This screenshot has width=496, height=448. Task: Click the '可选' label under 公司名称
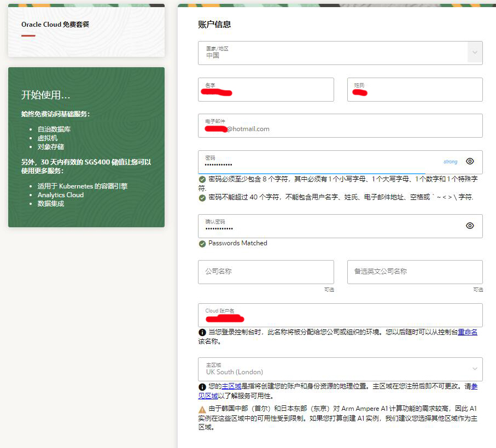click(x=329, y=290)
